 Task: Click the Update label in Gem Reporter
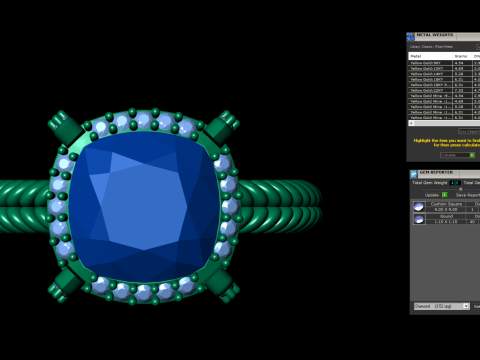pyautogui.click(x=431, y=195)
